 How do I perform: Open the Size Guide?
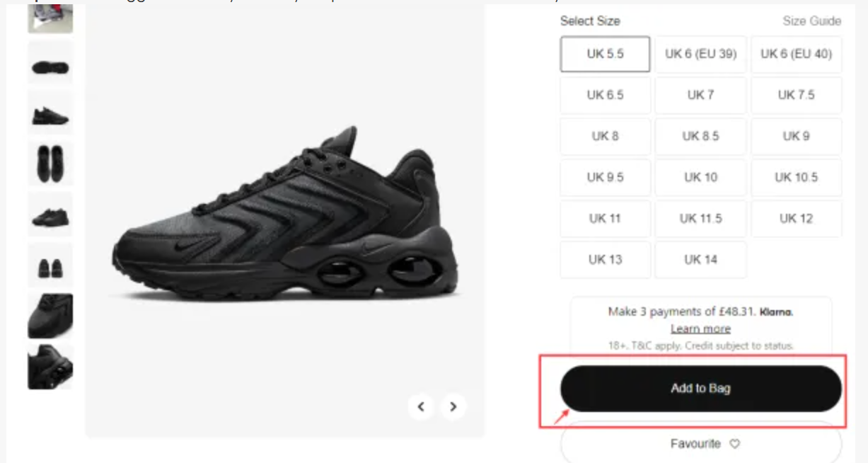(811, 21)
